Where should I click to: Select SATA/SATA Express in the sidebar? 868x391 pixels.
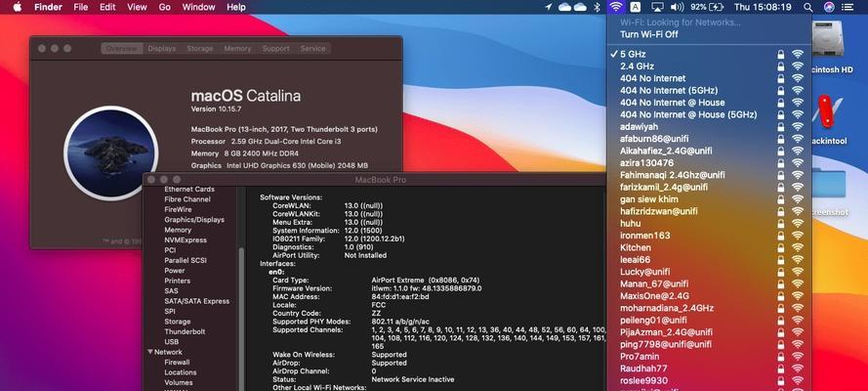196,301
